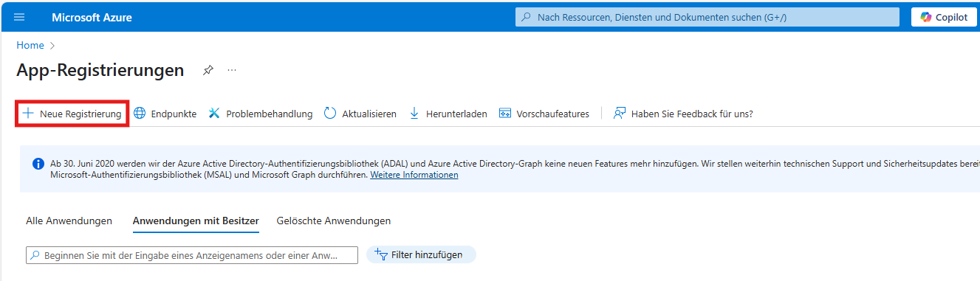This screenshot has width=980, height=281.
Task: Click Aktualisieren to refresh list
Action: coord(360,114)
